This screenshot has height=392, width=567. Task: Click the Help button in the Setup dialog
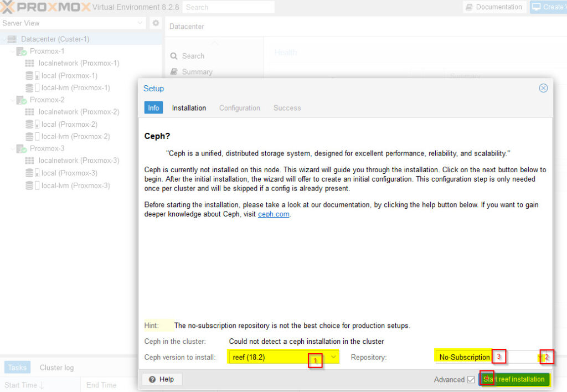(162, 379)
